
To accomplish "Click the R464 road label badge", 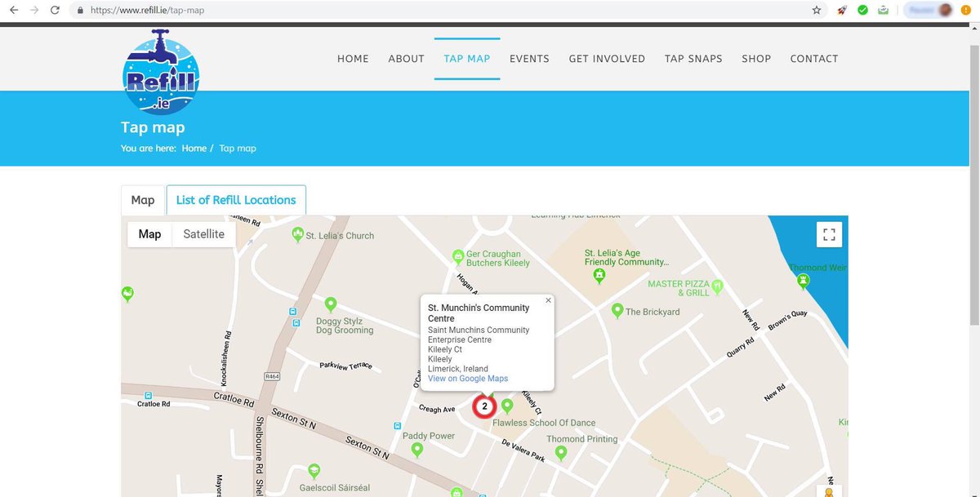I will (273, 377).
